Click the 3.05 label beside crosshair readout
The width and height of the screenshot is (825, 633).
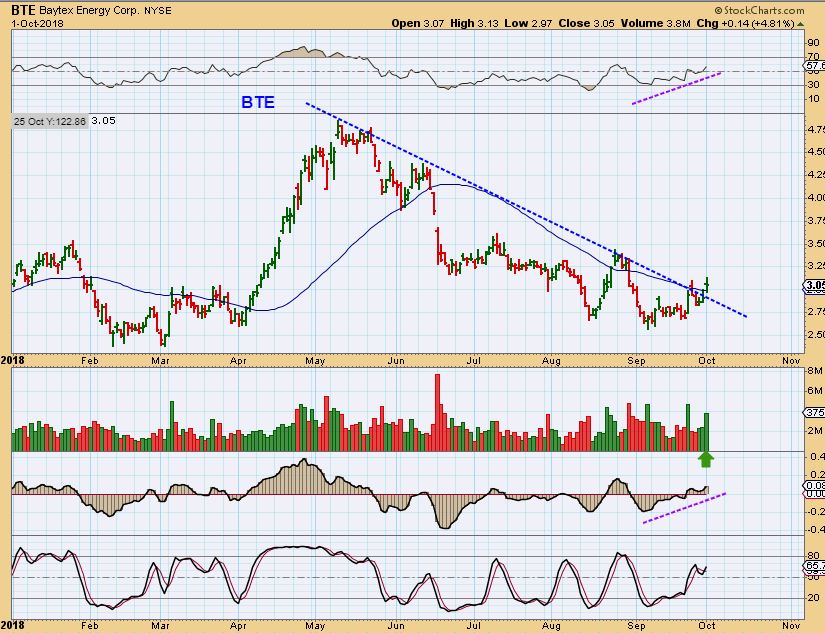[x=103, y=121]
